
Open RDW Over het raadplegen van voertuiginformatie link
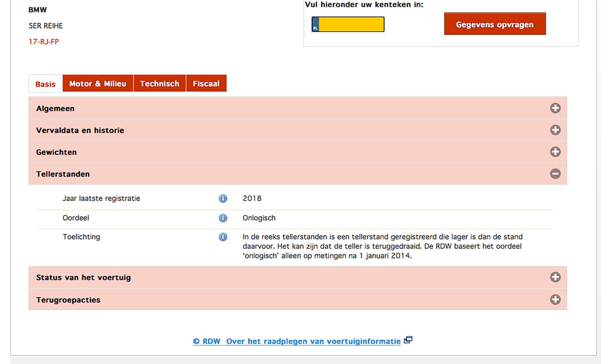point(297,341)
